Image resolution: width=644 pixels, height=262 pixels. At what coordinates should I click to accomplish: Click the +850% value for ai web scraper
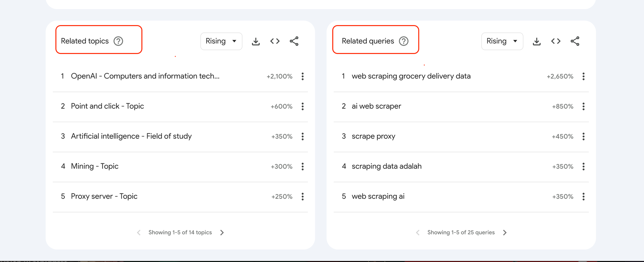pos(563,106)
